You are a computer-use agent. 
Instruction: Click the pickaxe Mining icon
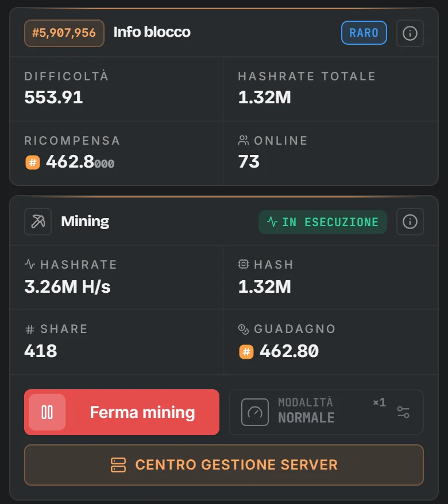click(x=38, y=222)
